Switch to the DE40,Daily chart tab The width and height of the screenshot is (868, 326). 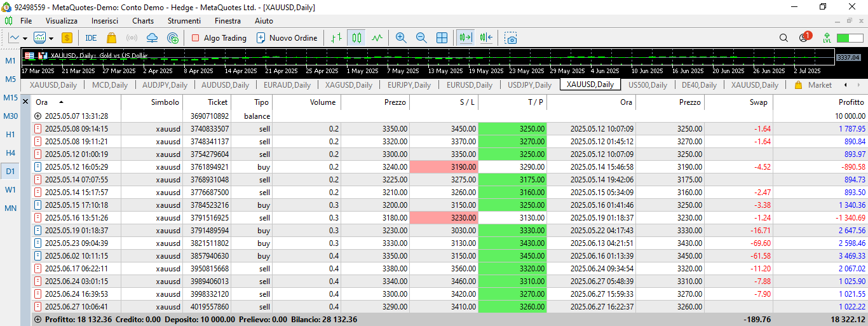tap(699, 85)
